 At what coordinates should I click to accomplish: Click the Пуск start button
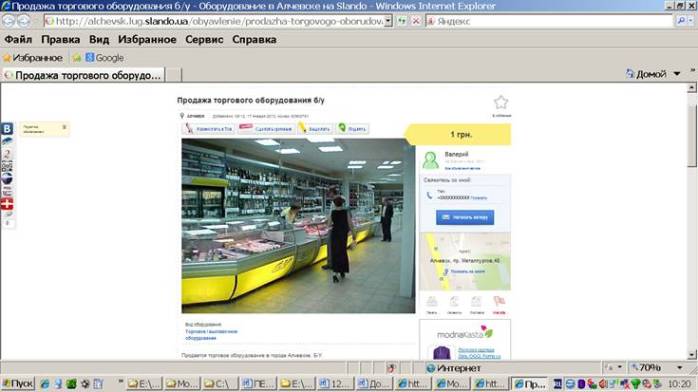pos(18,384)
